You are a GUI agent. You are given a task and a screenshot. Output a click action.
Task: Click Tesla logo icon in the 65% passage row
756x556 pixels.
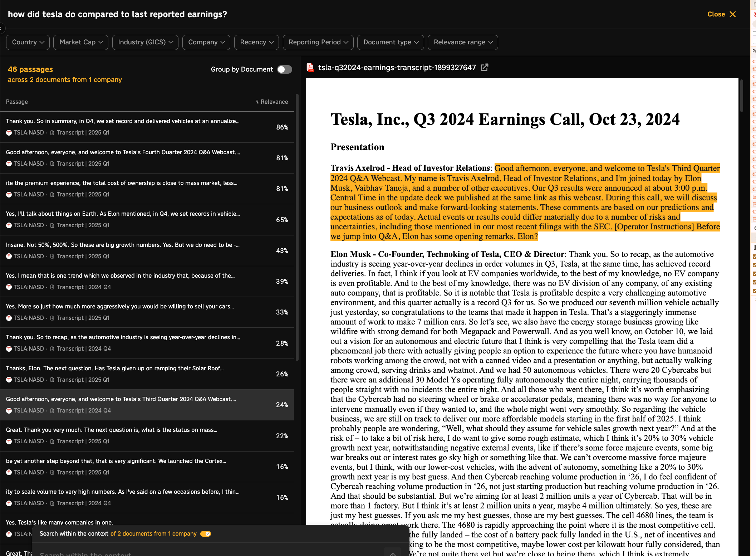click(x=9, y=225)
